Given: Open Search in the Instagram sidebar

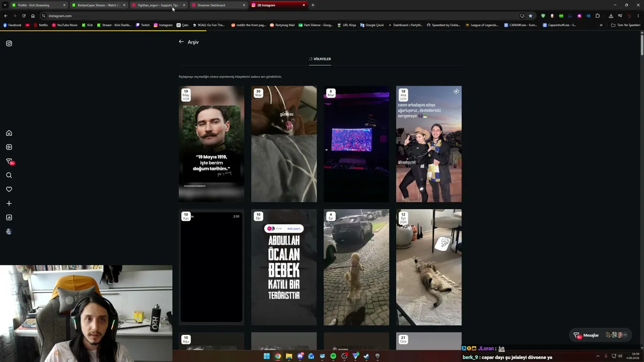Looking at the screenshot, I should tap(9, 175).
